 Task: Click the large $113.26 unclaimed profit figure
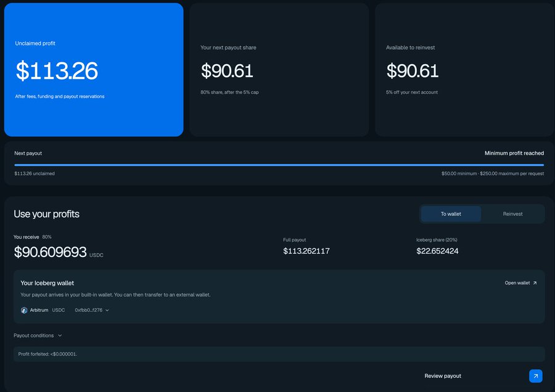click(57, 71)
